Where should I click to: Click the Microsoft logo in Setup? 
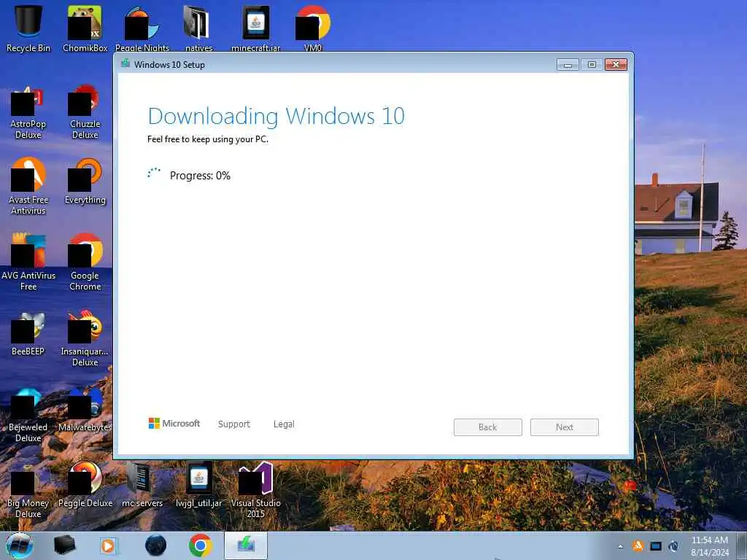[x=174, y=423]
